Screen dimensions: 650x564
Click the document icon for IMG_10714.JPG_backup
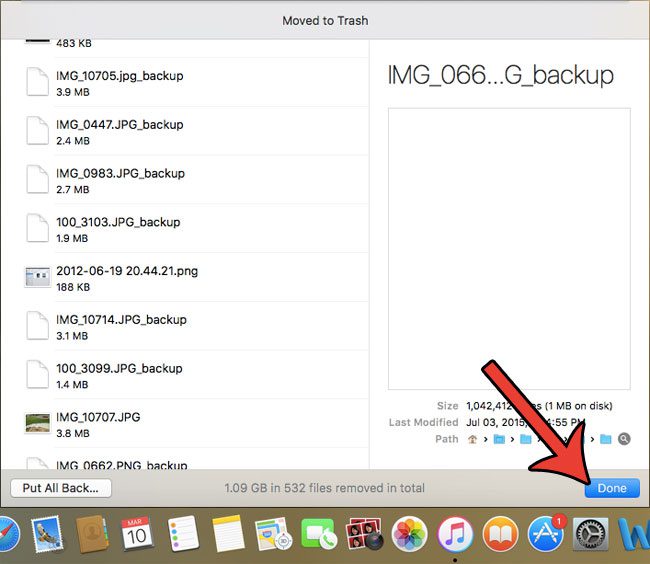37,326
